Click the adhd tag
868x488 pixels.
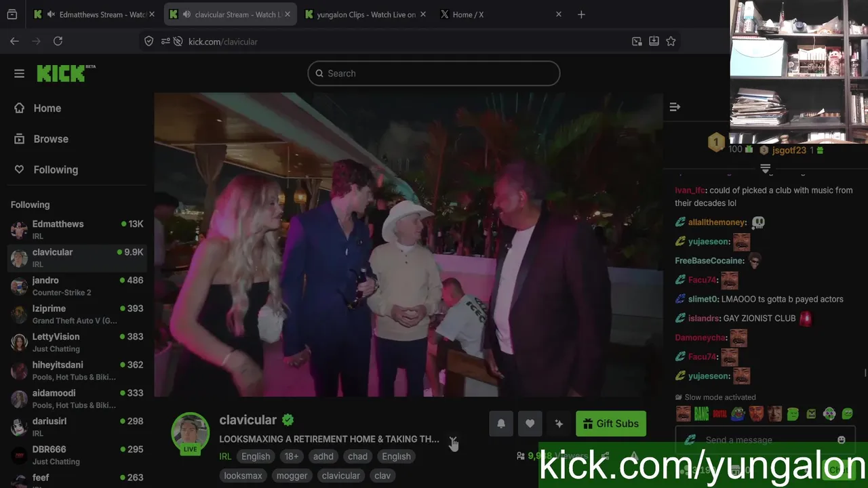coord(323,456)
